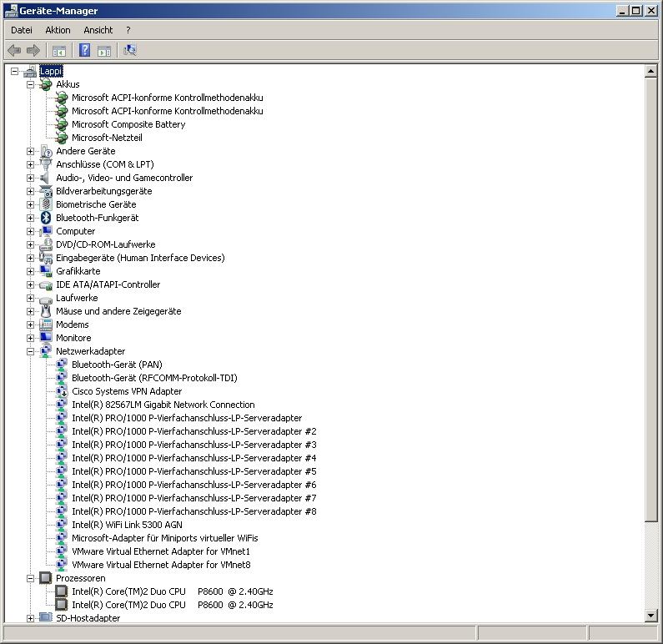Select the first Core(TM)2 Duo CPU entry
This screenshot has width=663, height=644.
tap(172, 591)
